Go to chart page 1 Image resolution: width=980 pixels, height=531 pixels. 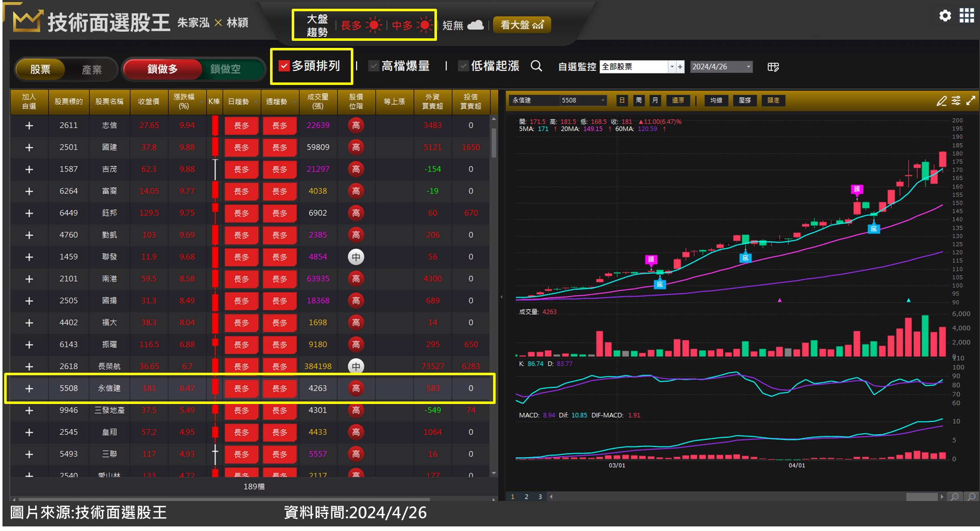(513, 497)
